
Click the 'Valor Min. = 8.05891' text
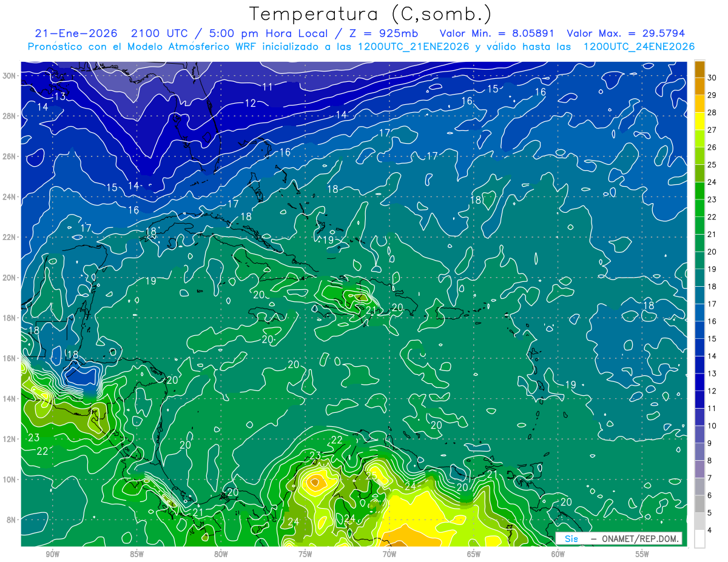[x=497, y=33]
